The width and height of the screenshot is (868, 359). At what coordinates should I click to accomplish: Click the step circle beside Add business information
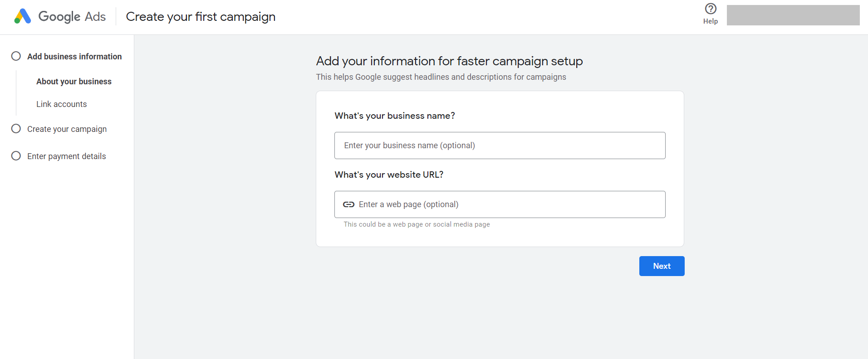coord(16,56)
